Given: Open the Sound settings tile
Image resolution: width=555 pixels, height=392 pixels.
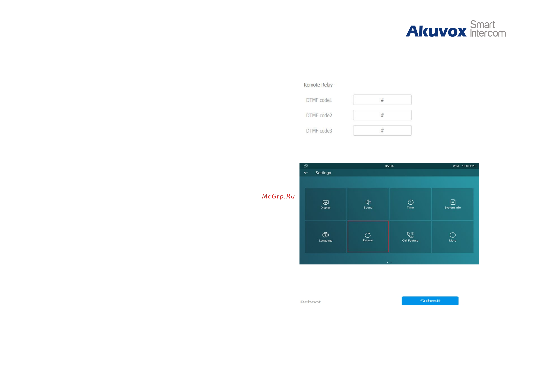Looking at the screenshot, I should click(x=368, y=204).
